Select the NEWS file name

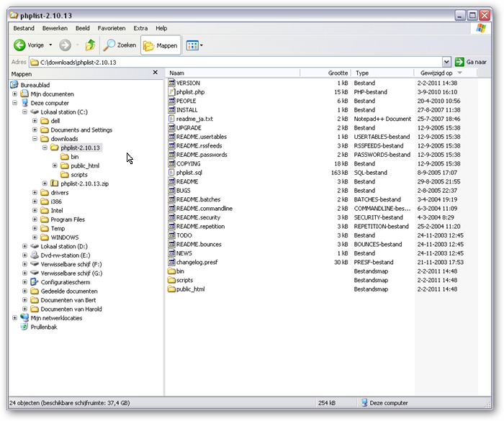coord(184,253)
